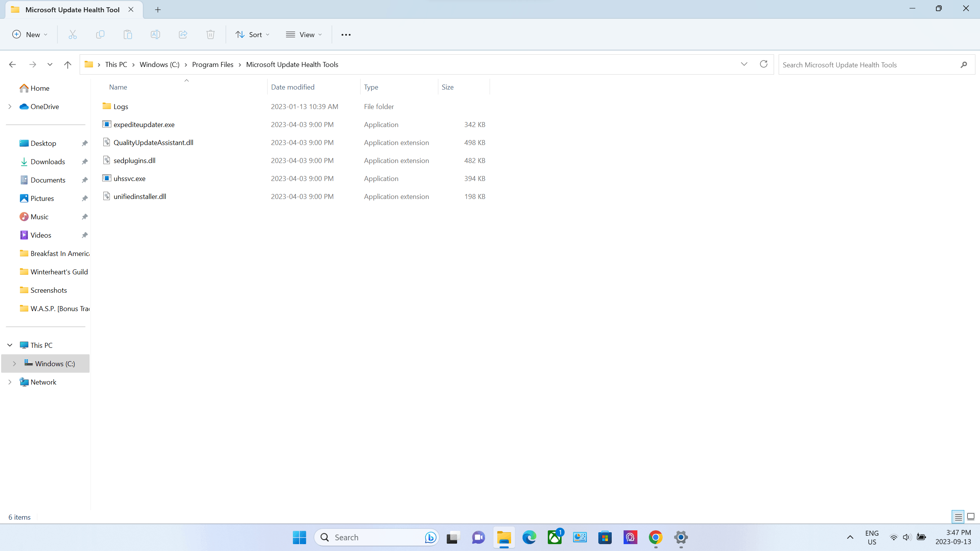Go up one folder level
The width and height of the screenshot is (980, 551).
click(68, 65)
